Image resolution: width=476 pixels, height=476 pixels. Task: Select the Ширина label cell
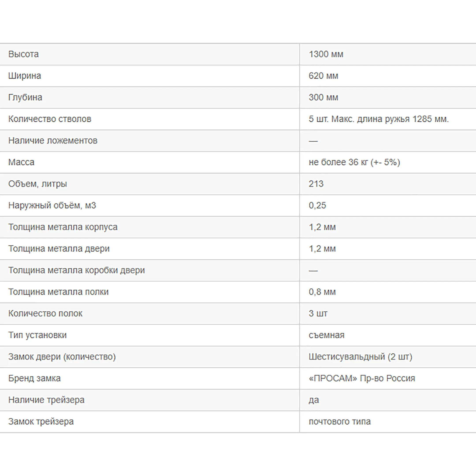point(25,76)
